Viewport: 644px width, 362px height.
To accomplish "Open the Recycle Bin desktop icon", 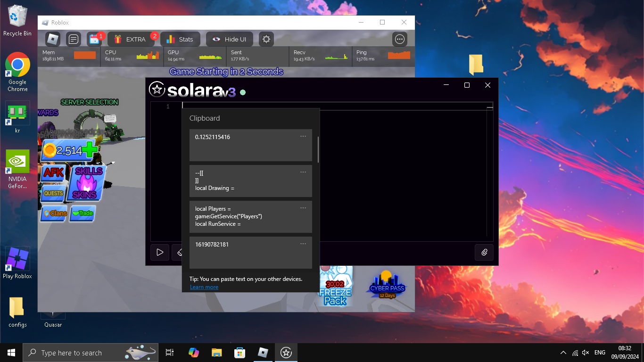I will tap(17, 21).
